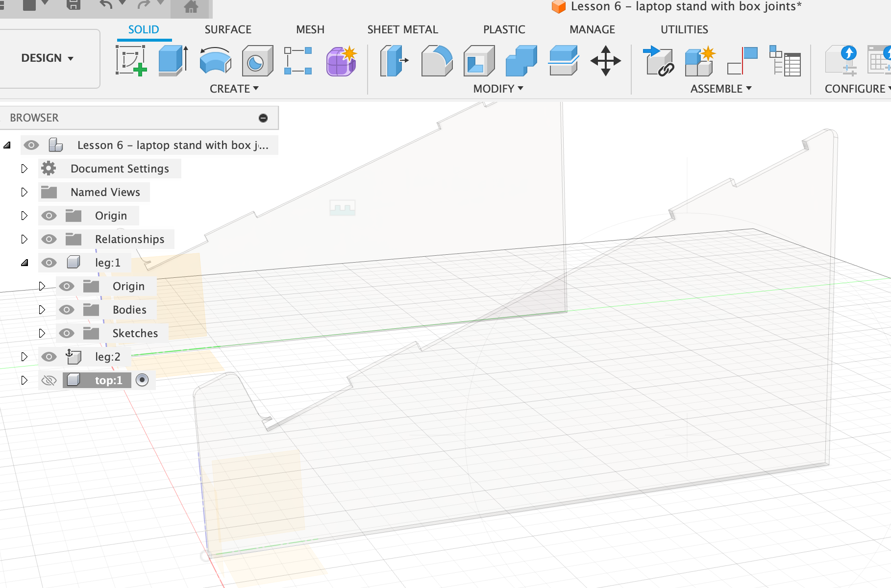Select the Hole tool
891x588 pixels.
point(257,61)
